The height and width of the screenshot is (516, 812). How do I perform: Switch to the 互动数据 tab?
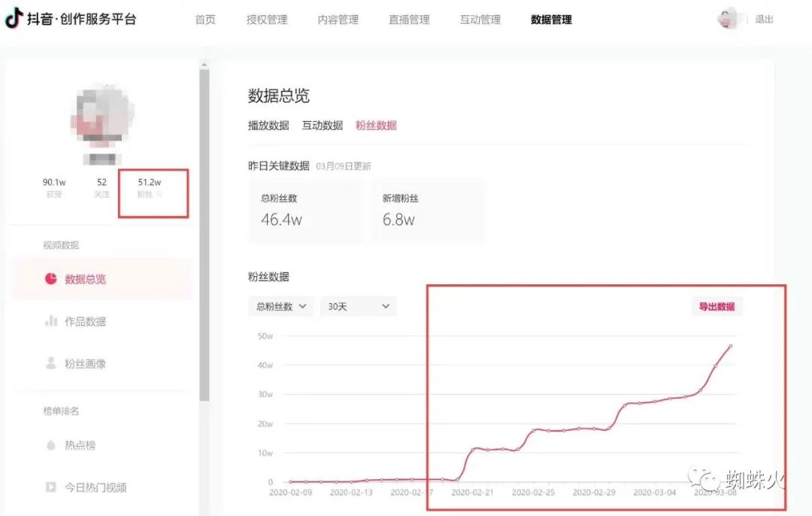tap(323, 126)
